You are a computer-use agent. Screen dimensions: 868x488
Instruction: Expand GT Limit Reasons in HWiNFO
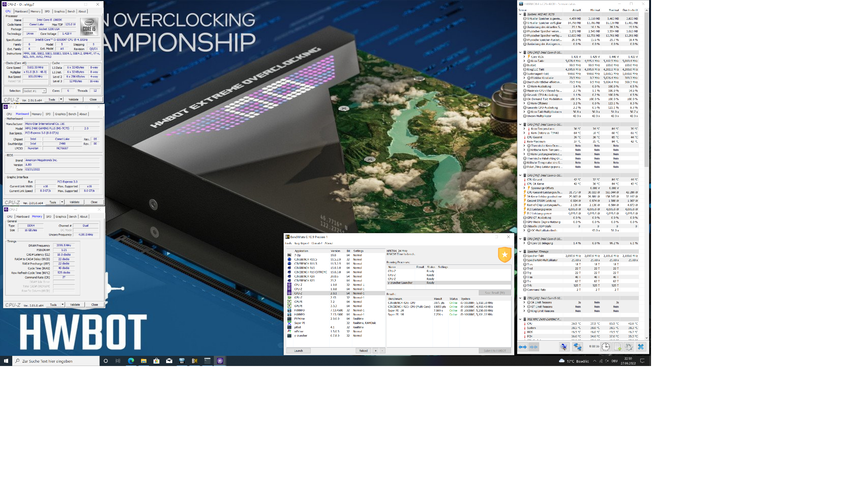524,307
